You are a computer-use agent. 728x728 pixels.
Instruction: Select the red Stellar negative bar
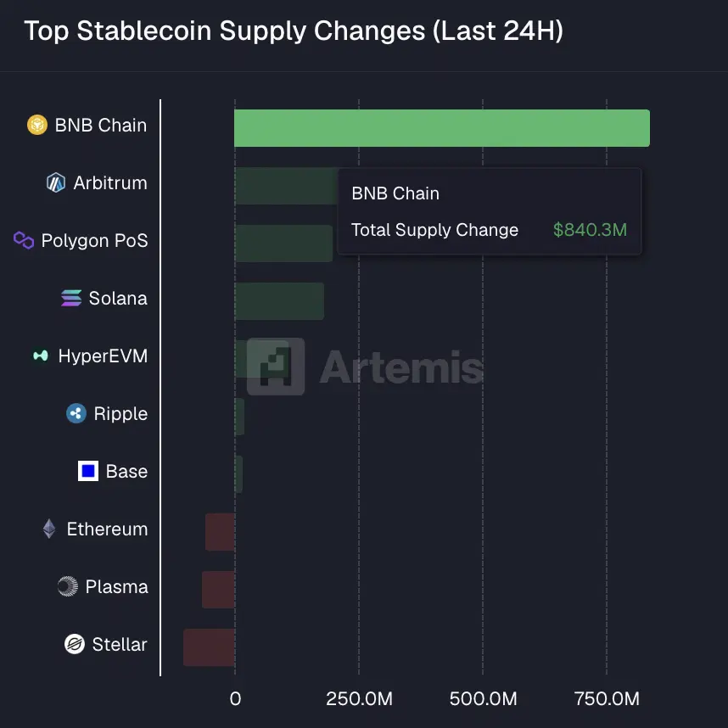point(209,647)
